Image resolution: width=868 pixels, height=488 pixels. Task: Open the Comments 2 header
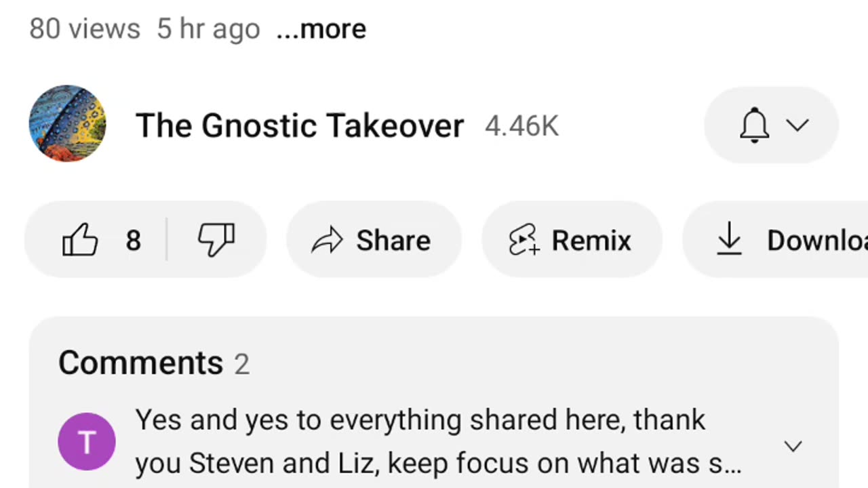coord(154,363)
